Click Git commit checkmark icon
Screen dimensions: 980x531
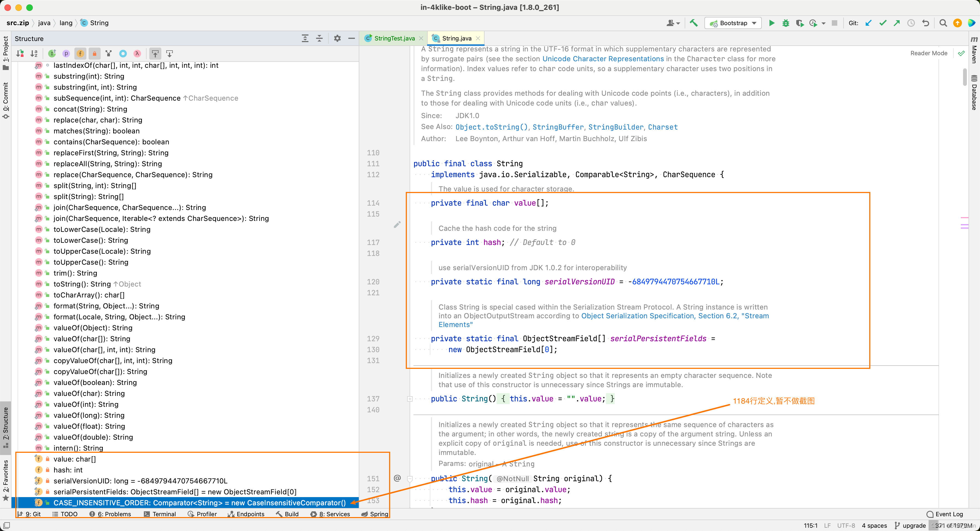click(883, 23)
